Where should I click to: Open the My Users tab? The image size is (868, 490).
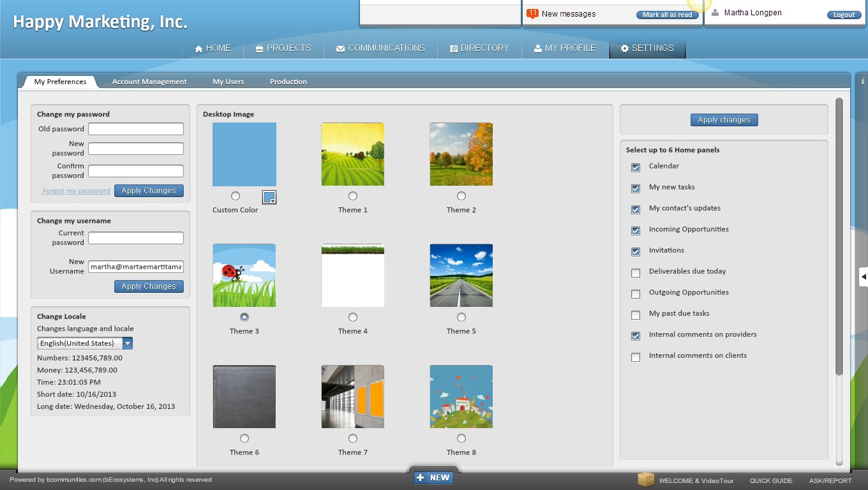(x=228, y=82)
